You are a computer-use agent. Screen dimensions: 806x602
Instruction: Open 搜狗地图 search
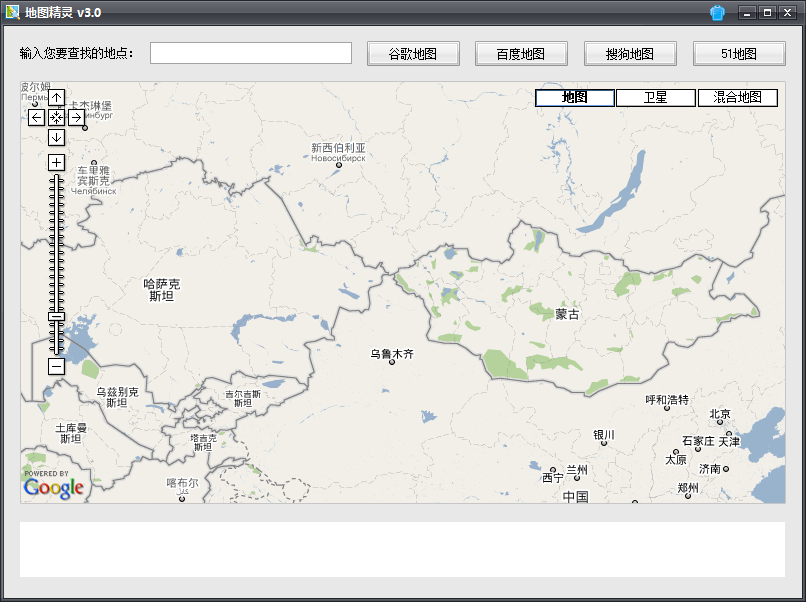630,52
